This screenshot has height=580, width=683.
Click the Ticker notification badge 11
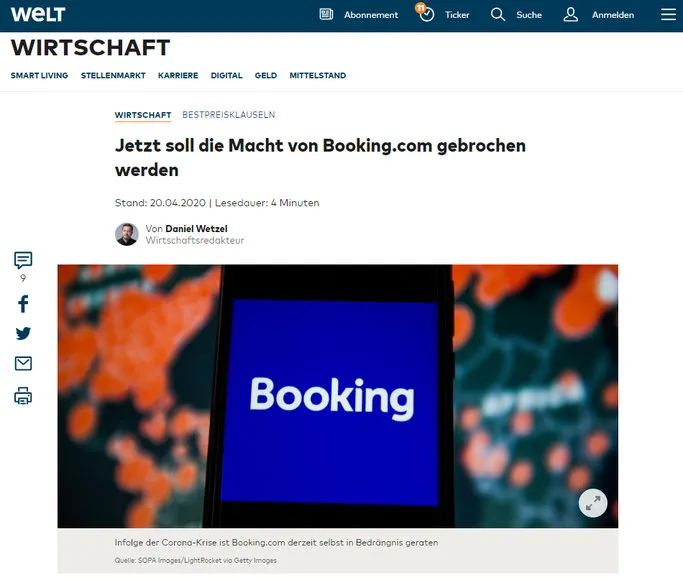[x=420, y=7]
